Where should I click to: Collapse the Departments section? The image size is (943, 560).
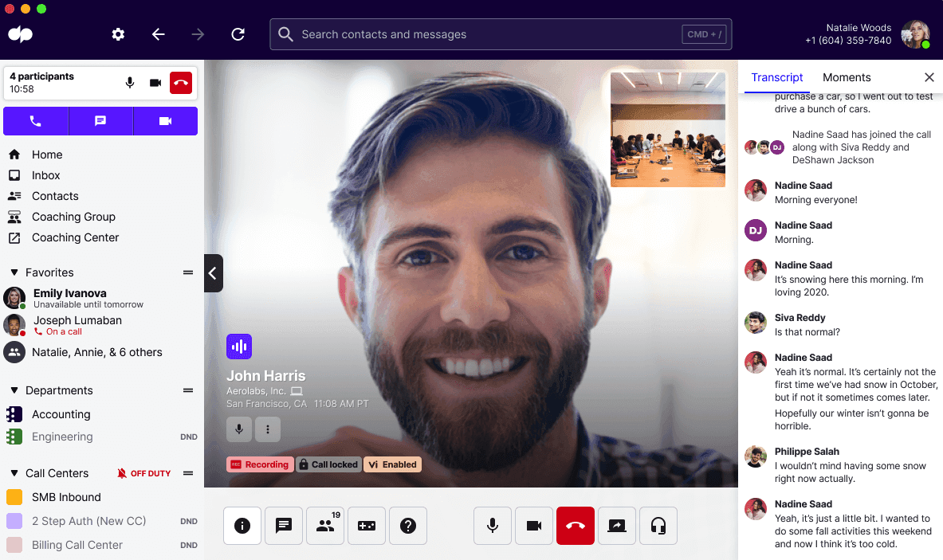[x=14, y=390]
